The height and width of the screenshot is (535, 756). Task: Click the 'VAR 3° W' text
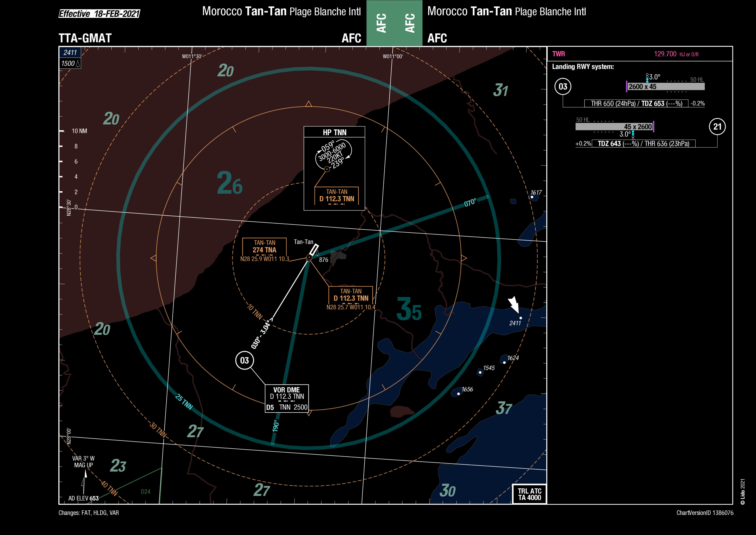point(83,459)
